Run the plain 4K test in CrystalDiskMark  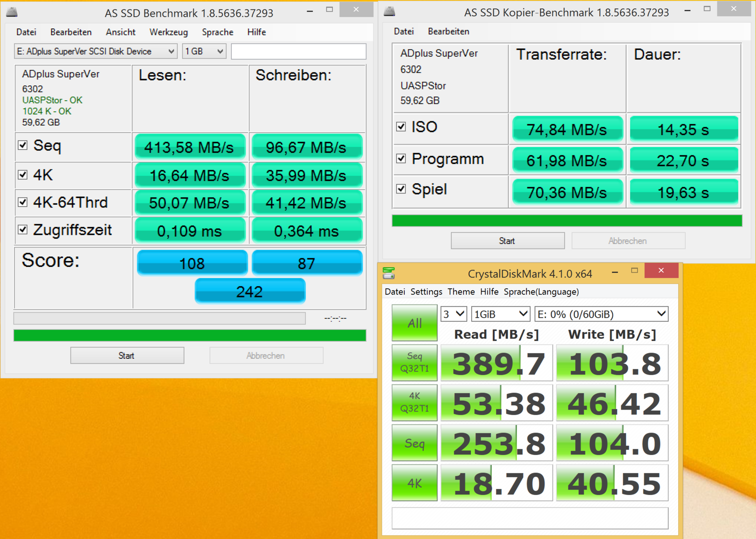click(x=415, y=483)
